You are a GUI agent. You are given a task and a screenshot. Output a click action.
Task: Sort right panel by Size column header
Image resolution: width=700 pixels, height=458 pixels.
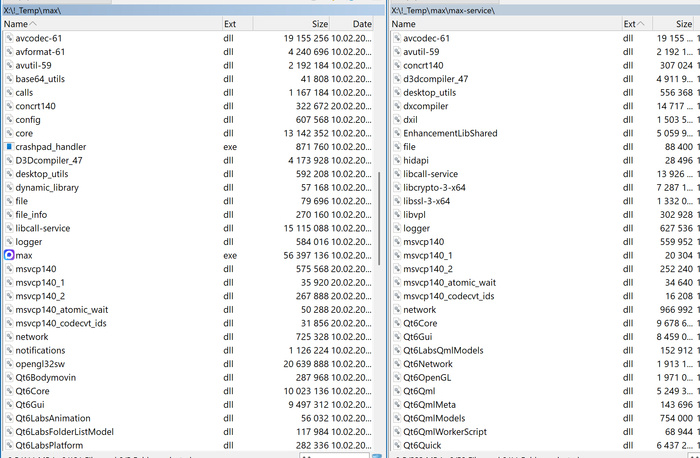(674, 24)
